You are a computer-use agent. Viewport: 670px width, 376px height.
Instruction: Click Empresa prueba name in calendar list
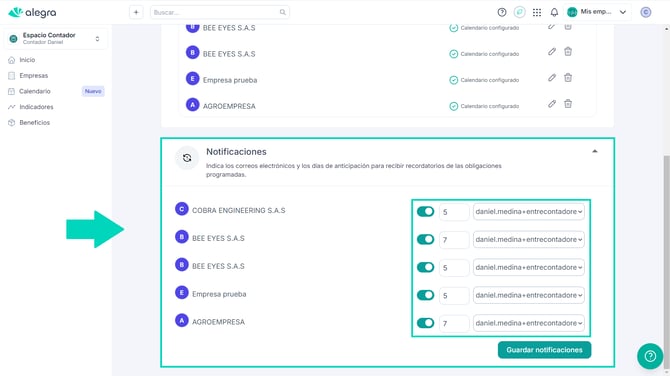pos(230,80)
